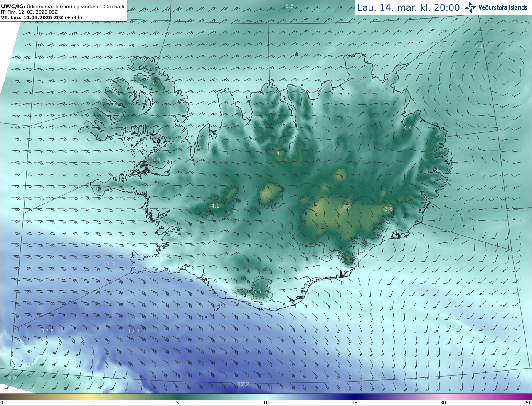
Task: Click the 12.7 value label
Action: 134,331
